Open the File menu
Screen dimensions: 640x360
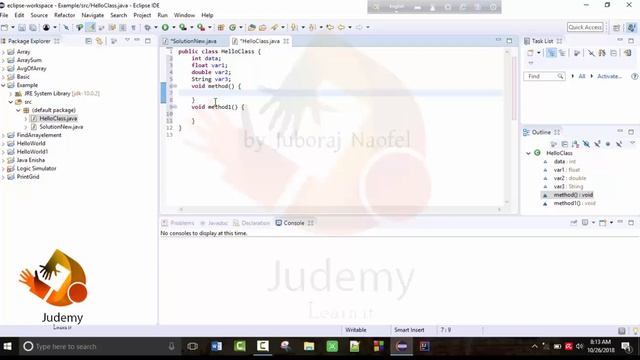click(4, 15)
